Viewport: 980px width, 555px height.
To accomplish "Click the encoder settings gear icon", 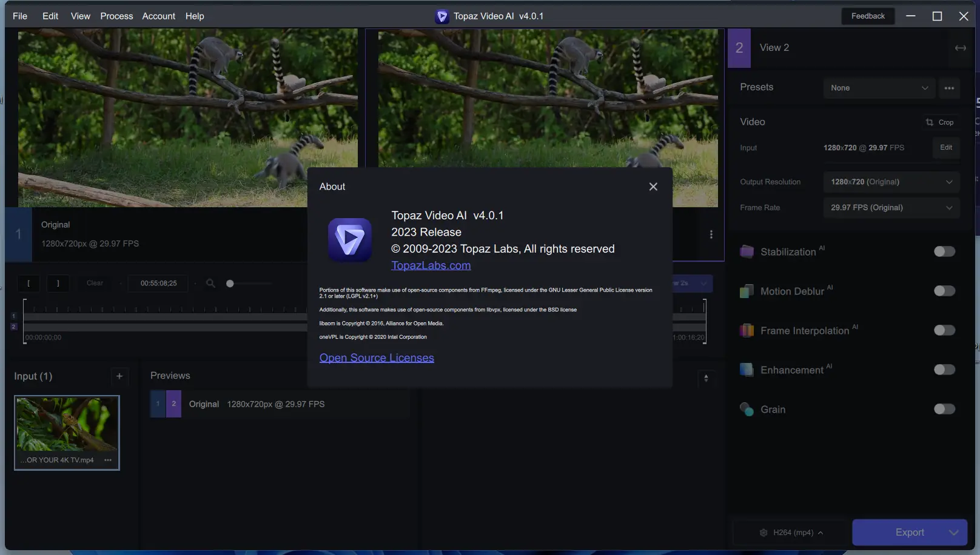I will [764, 533].
